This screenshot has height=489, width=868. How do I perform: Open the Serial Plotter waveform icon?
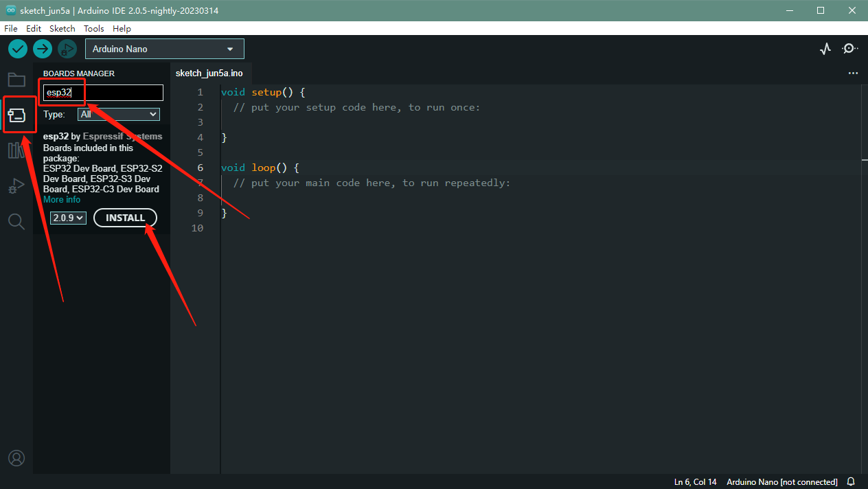825,49
